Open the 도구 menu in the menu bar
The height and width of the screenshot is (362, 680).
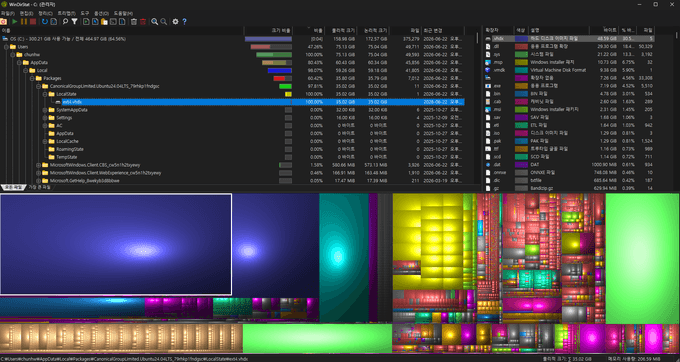click(x=85, y=13)
